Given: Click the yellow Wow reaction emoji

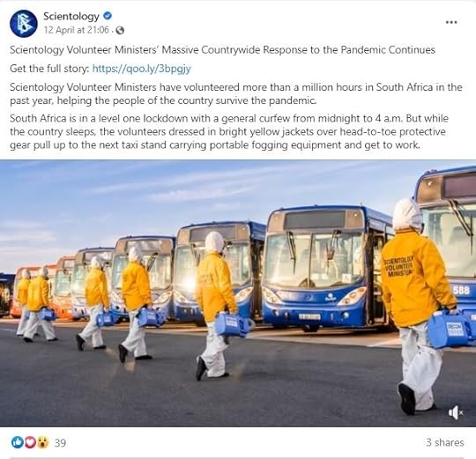Looking at the screenshot, I should pyautogui.click(x=43, y=442).
